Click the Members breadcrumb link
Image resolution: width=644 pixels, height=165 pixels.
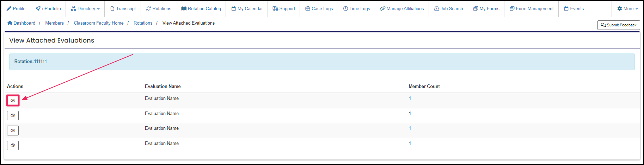pyautogui.click(x=54, y=23)
